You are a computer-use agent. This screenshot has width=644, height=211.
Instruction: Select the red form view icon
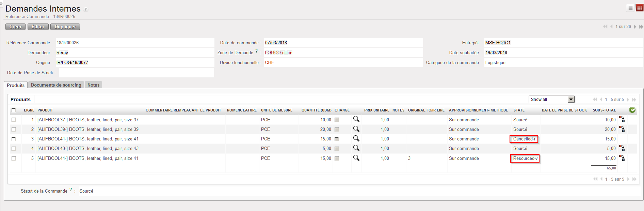640,8
